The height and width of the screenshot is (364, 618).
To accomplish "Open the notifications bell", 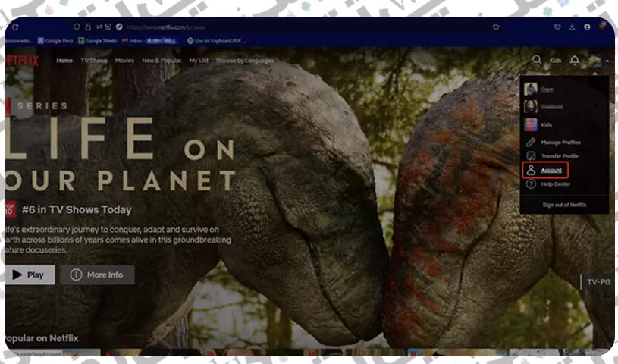I will [575, 60].
